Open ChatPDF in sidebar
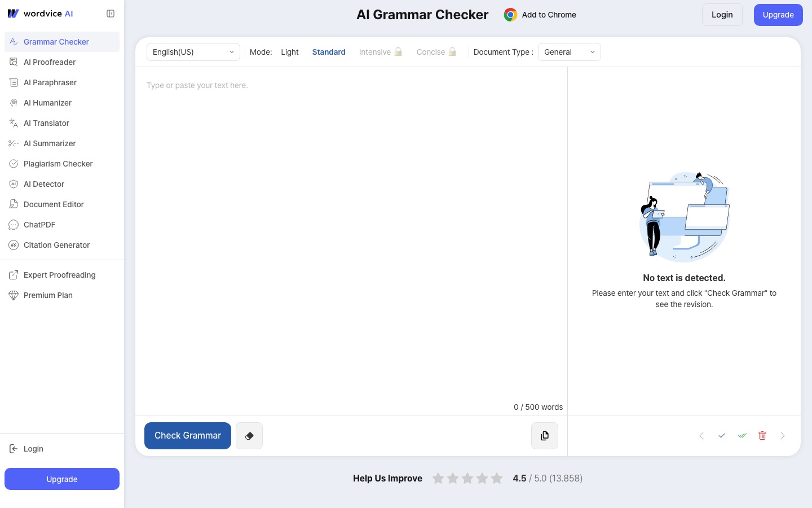Image resolution: width=812 pixels, height=508 pixels. pyautogui.click(x=62, y=225)
